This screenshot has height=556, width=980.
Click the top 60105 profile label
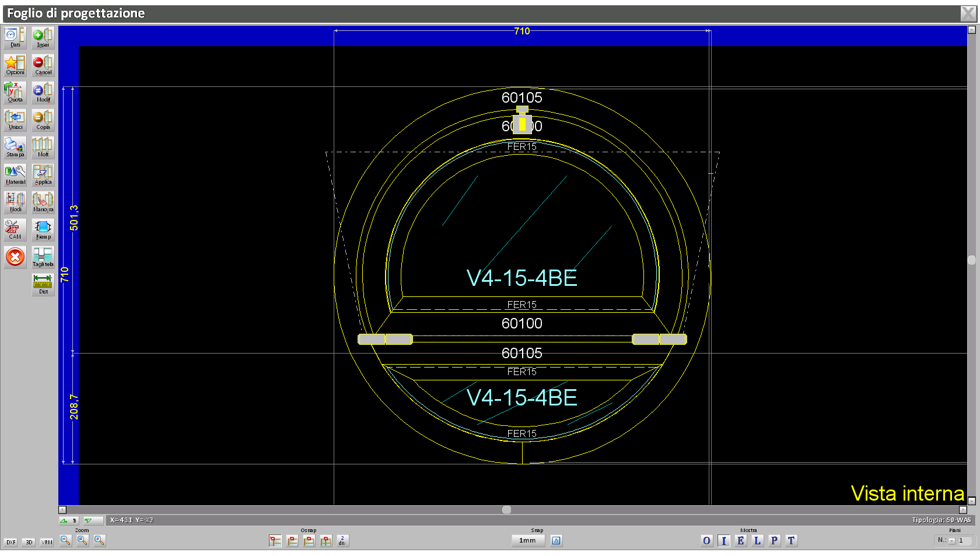coord(522,97)
